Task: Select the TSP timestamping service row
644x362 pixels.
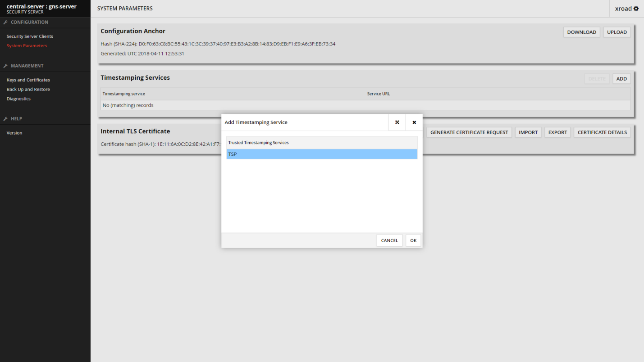Action: click(x=321, y=154)
